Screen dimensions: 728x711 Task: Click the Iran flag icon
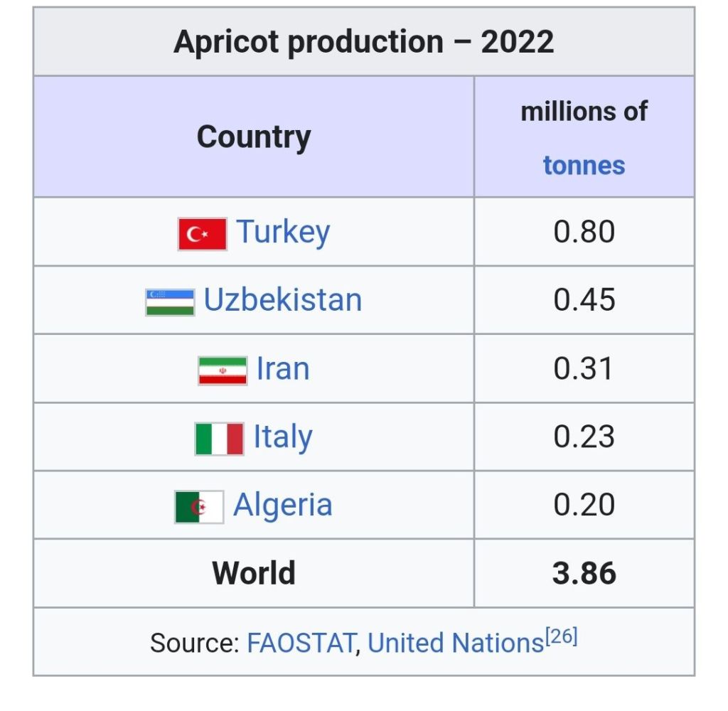point(223,370)
